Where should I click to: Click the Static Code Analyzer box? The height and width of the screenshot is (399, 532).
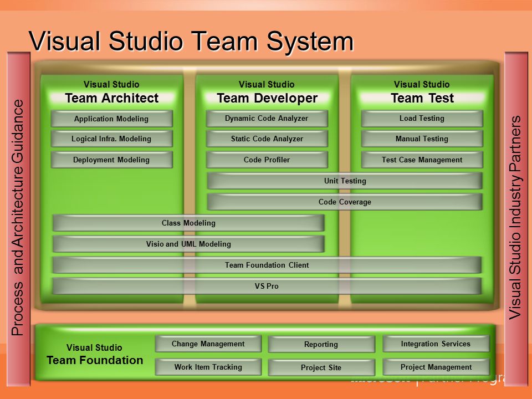coord(267,139)
